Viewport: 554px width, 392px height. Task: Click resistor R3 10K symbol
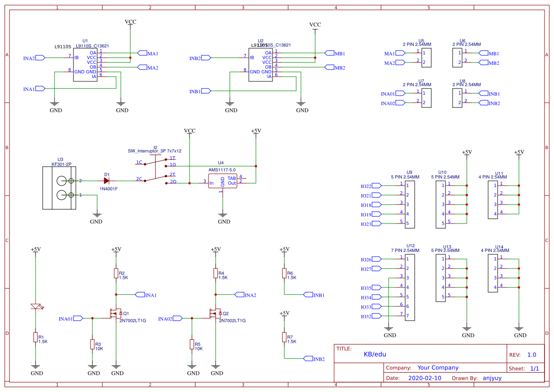92,344
